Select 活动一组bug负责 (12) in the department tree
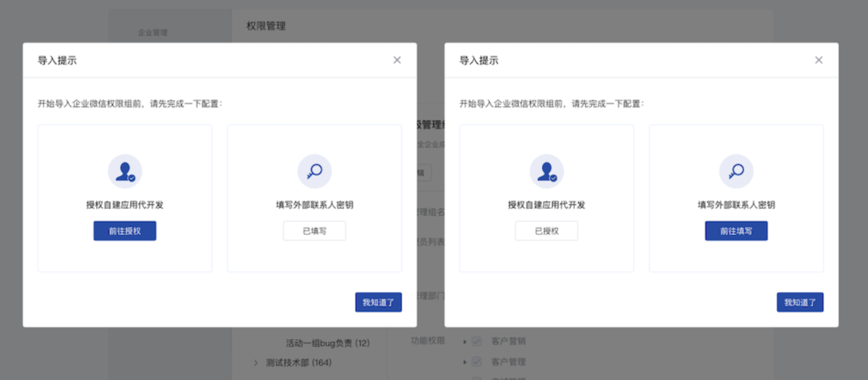The width and height of the screenshot is (868, 380). click(x=328, y=343)
